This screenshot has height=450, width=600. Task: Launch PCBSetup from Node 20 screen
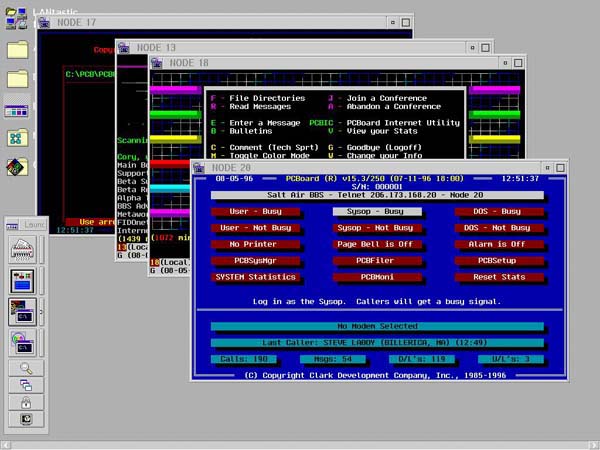(x=499, y=261)
